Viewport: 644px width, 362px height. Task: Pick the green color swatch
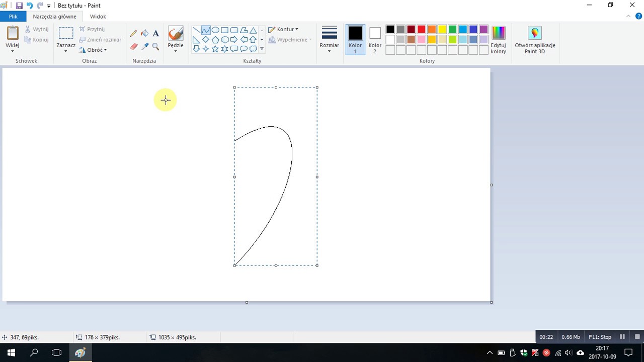(x=452, y=29)
